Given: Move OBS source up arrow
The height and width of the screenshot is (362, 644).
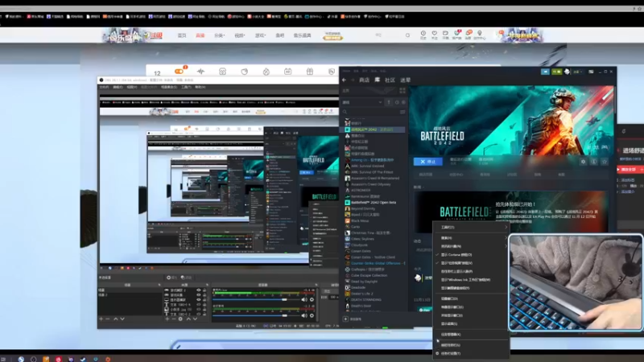Looking at the screenshot, I should pos(188,319).
